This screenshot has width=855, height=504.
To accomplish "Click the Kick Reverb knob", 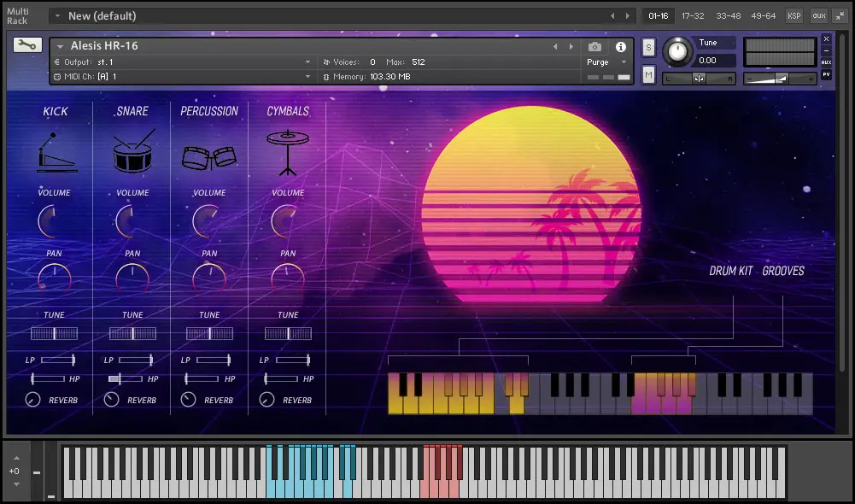I will click(33, 400).
